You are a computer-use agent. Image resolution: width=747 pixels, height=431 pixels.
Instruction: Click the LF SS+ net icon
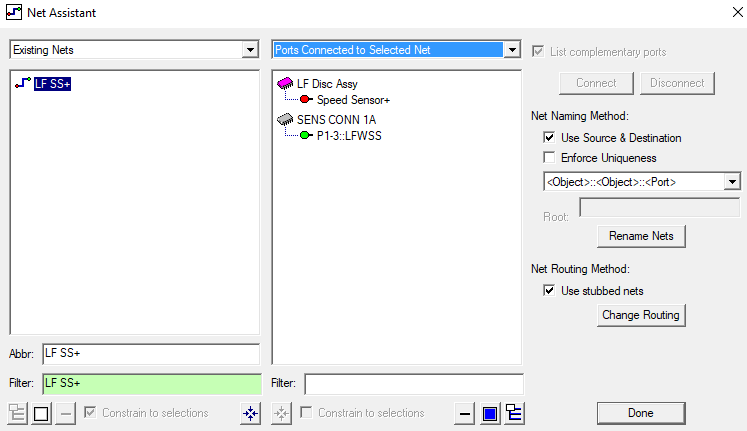pos(22,83)
